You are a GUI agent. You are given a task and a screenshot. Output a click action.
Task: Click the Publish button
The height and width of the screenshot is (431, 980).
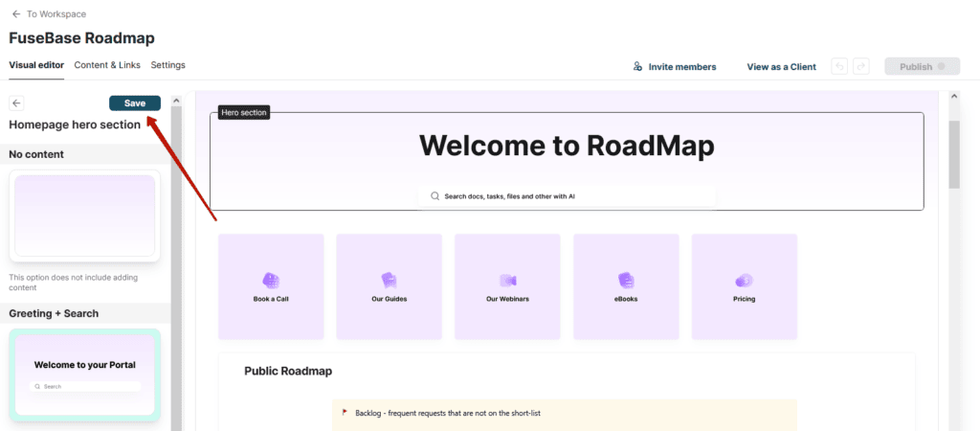pos(922,66)
